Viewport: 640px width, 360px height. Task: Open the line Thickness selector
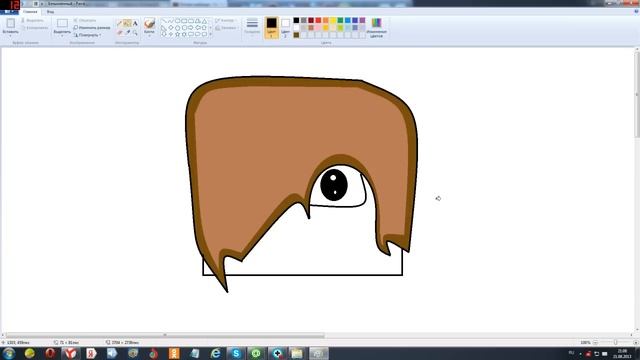[252, 27]
